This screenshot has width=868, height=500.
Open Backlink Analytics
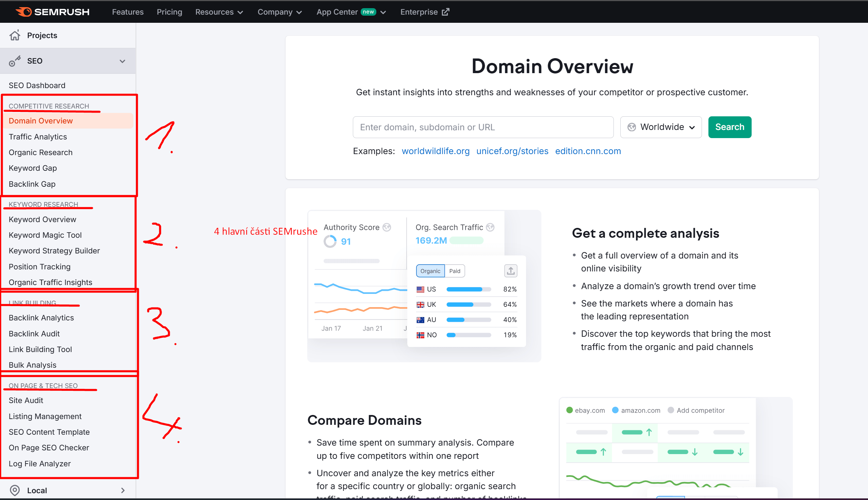(41, 318)
